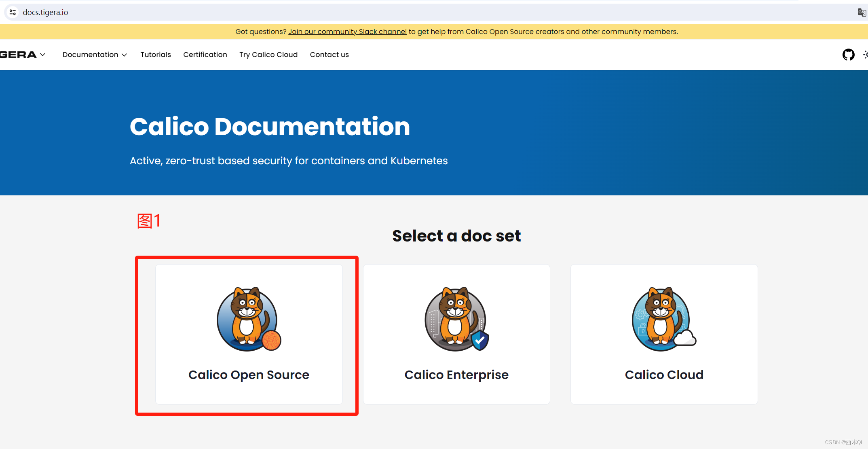
Task: Select Try Calico Cloud nav link
Action: tap(268, 55)
